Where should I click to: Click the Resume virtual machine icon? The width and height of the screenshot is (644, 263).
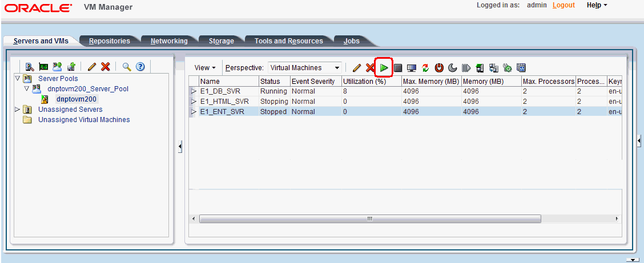click(466, 68)
